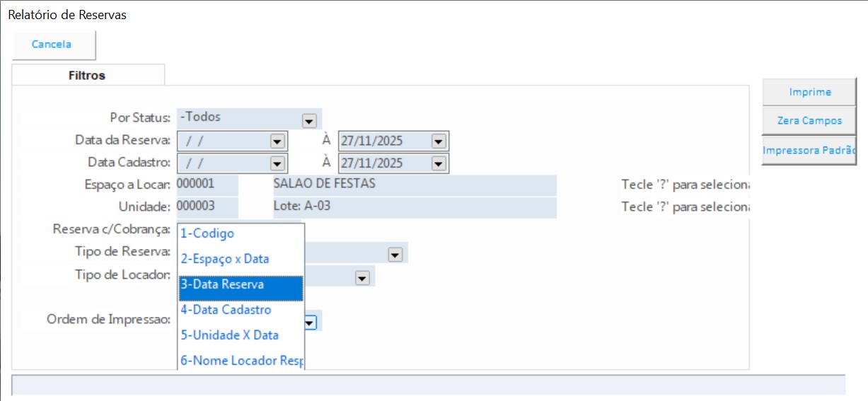The image size is (868, 401).
Task: Select highlighted 3-Data Reserva option
Action: click(241, 284)
